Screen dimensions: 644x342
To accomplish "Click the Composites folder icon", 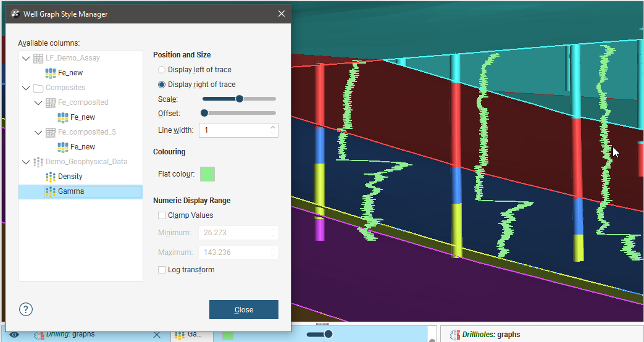I will [38, 88].
